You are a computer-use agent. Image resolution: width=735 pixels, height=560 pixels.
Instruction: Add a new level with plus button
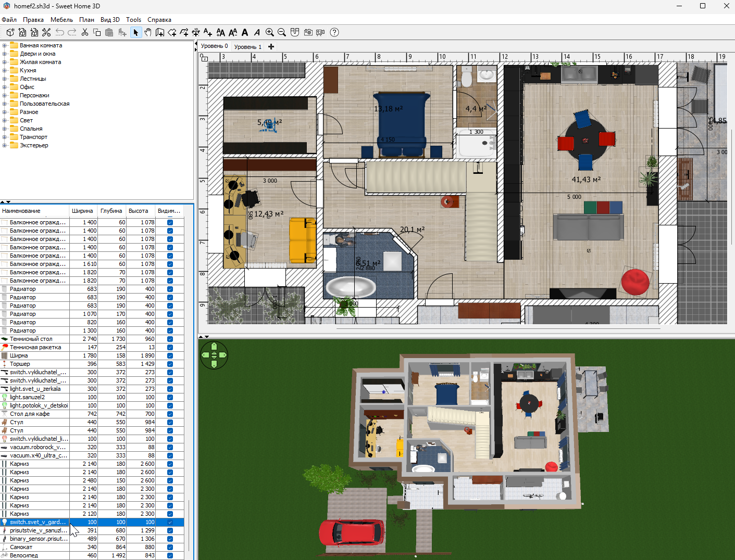(x=271, y=46)
